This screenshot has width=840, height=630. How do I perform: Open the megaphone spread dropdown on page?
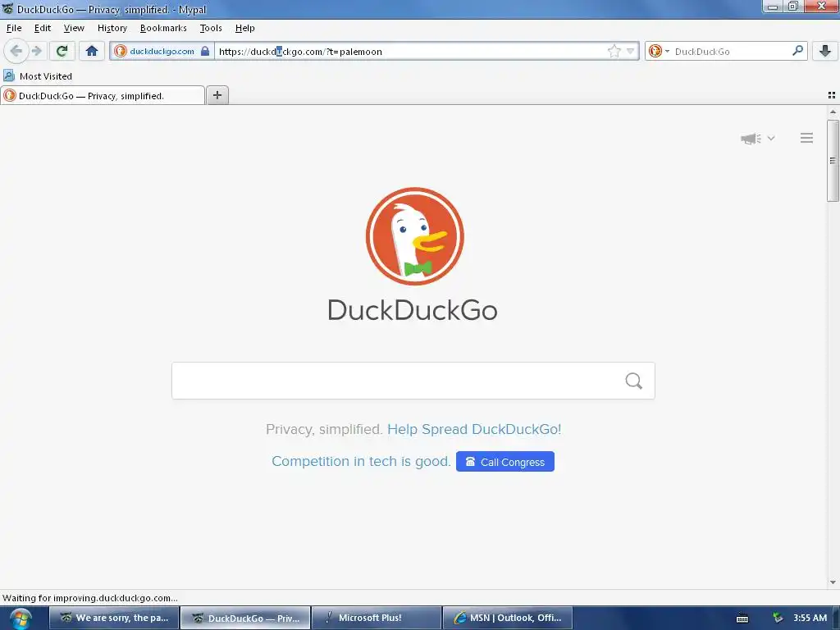757,138
